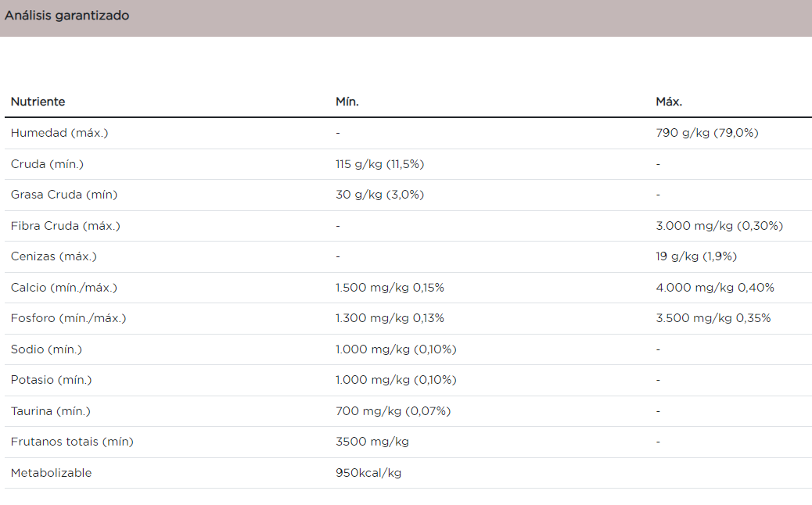This screenshot has width=812, height=505.
Task: Click the Mín. column header
Action: [347, 102]
